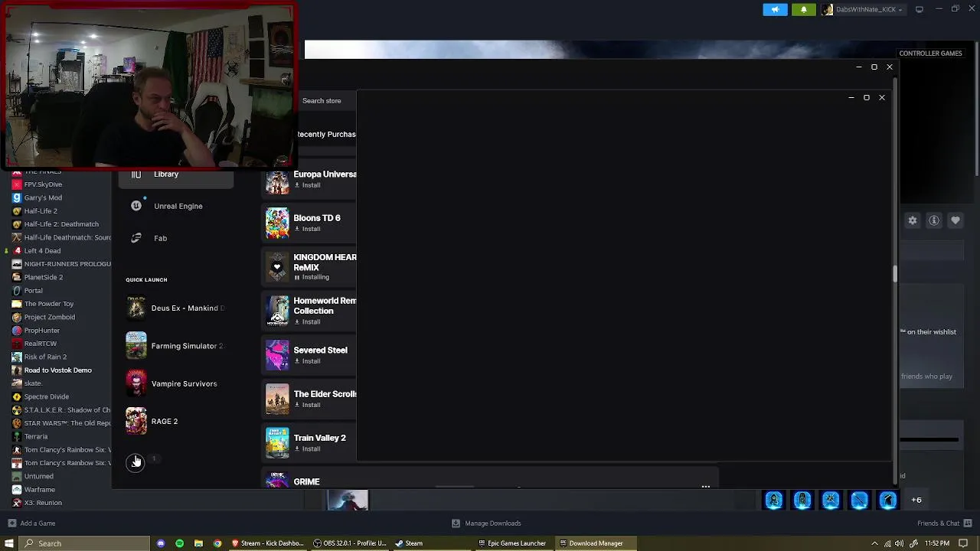Viewport: 980px width, 551px height.
Task: Click the Unreal Engine logo icon
Action: 136,206
